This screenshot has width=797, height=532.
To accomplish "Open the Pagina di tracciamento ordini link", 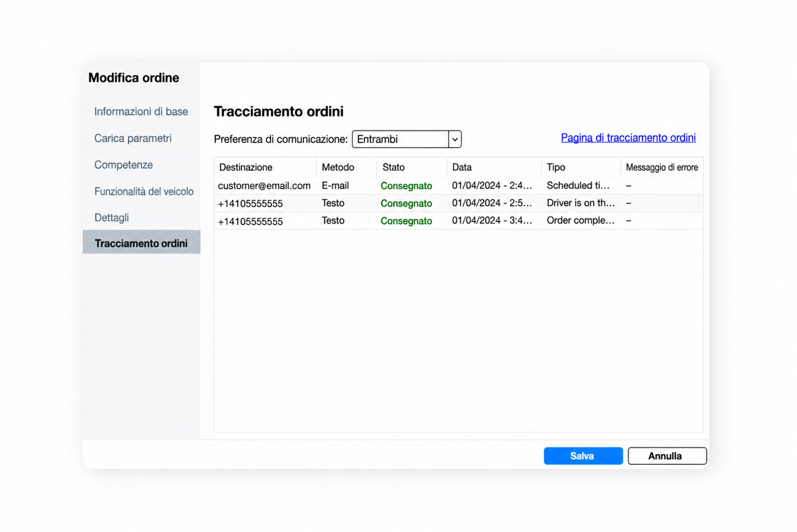I will [x=628, y=137].
